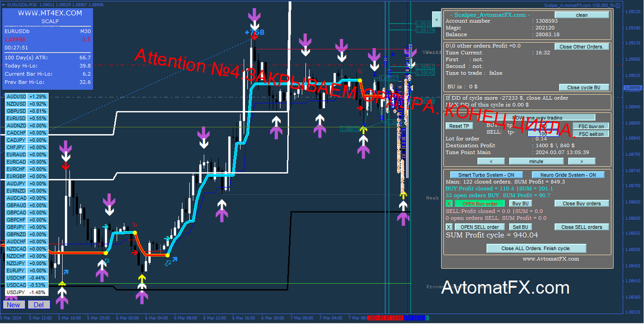Image resolution: width=644 pixels, height=324 pixels.
Task: Click Close ALL Orders. Finish cycle. button
Action: point(536,248)
